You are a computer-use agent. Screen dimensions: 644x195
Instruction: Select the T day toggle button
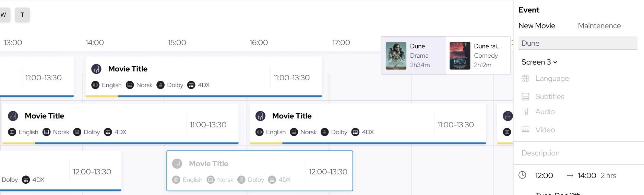tap(22, 15)
